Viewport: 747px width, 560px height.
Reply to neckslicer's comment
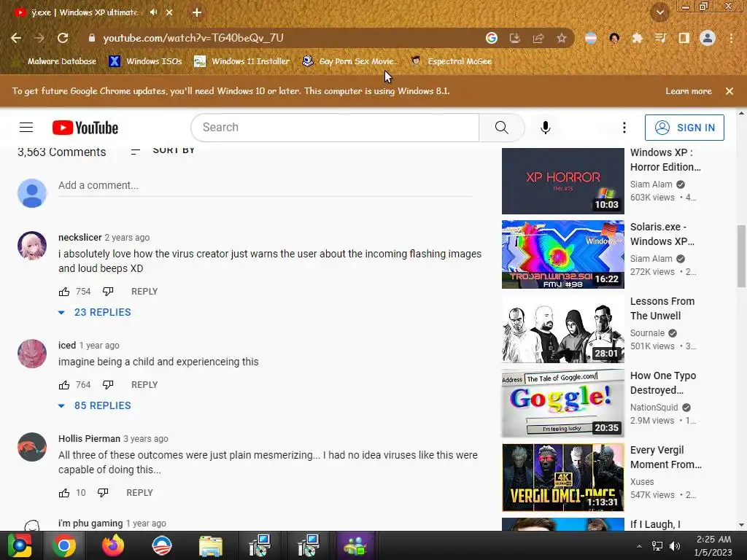pos(144,292)
